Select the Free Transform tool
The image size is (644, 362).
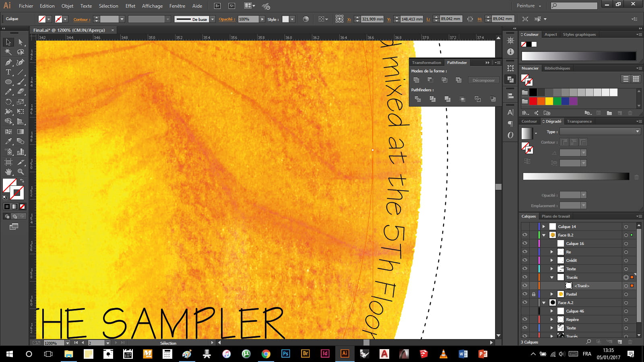tap(21, 111)
